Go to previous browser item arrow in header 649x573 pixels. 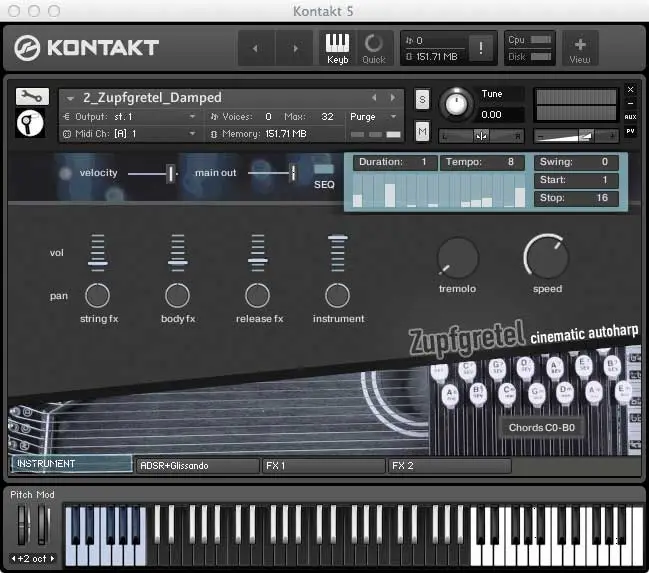[256, 48]
